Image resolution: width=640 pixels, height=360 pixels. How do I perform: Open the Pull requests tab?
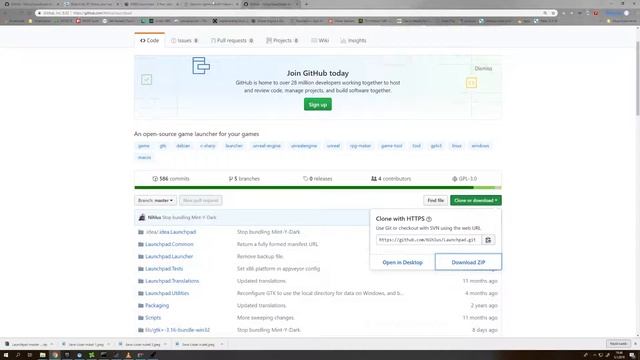[x=232, y=40]
